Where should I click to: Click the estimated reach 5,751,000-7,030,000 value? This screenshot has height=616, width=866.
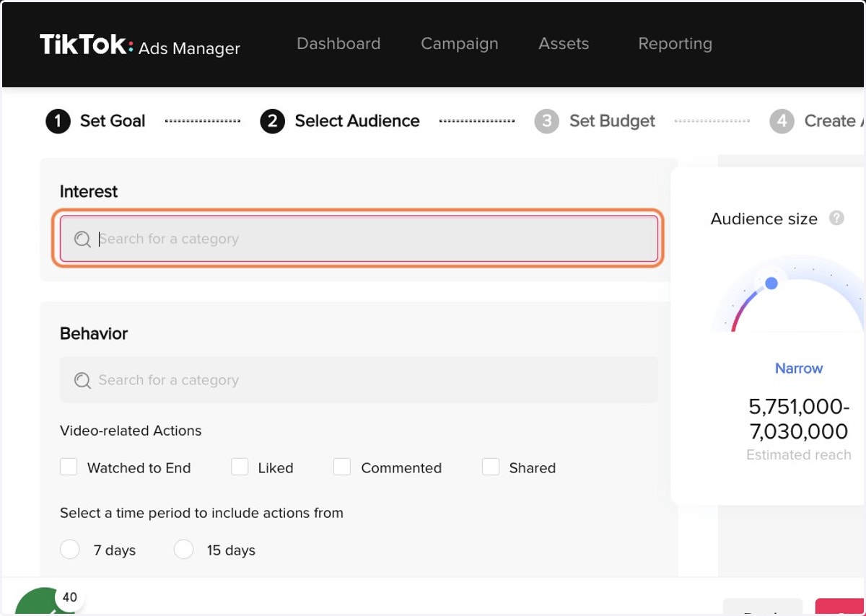click(x=799, y=419)
